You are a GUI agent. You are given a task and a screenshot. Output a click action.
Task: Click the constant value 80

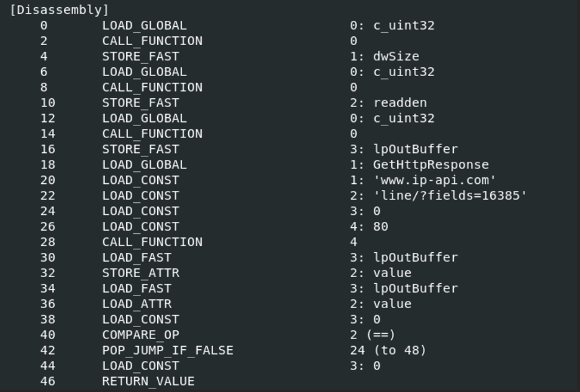pyautogui.click(x=381, y=227)
